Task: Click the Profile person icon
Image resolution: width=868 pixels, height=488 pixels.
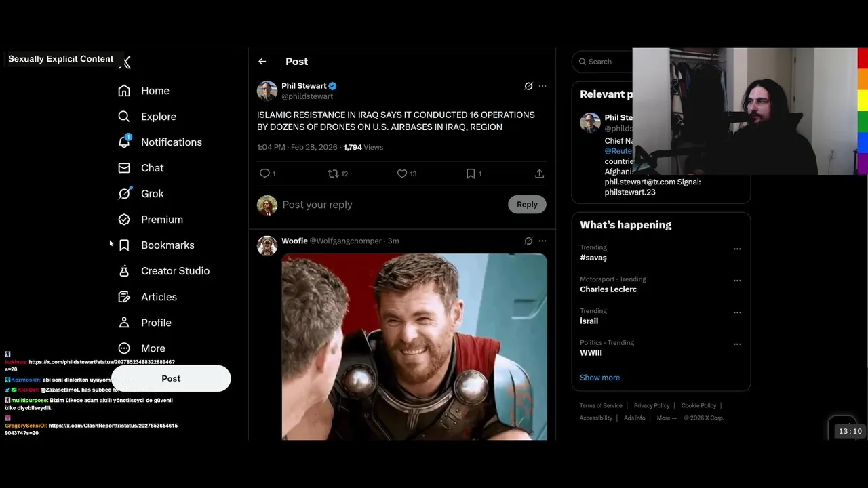Action: [124, 323]
